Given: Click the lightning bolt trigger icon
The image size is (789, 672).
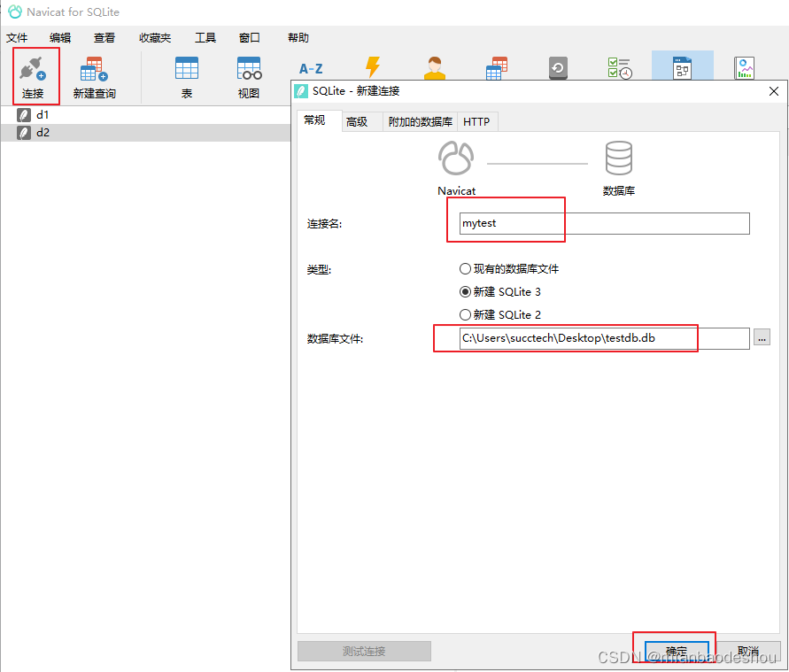Looking at the screenshot, I should click(373, 67).
